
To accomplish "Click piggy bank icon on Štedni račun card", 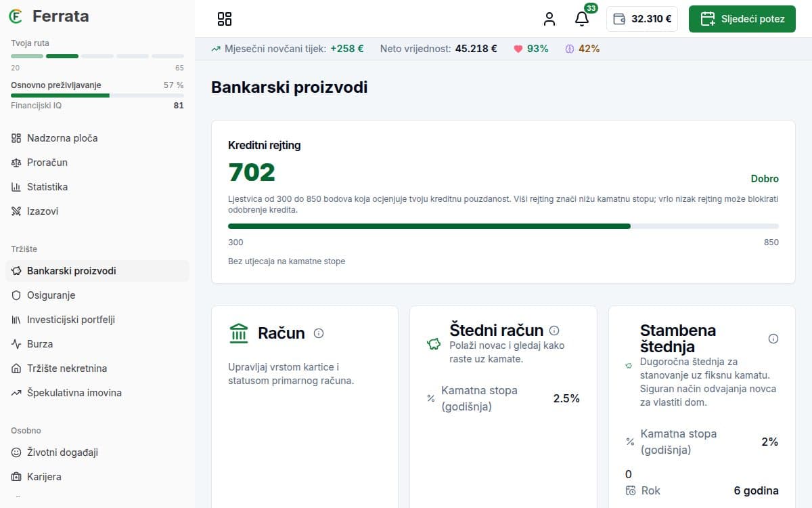I will (434, 345).
